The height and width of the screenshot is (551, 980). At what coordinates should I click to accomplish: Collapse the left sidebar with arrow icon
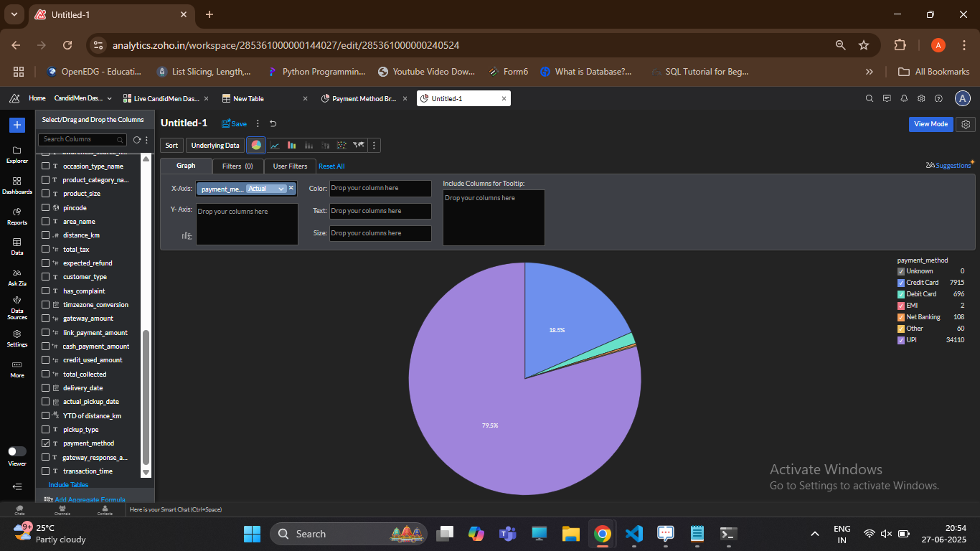pyautogui.click(x=17, y=486)
